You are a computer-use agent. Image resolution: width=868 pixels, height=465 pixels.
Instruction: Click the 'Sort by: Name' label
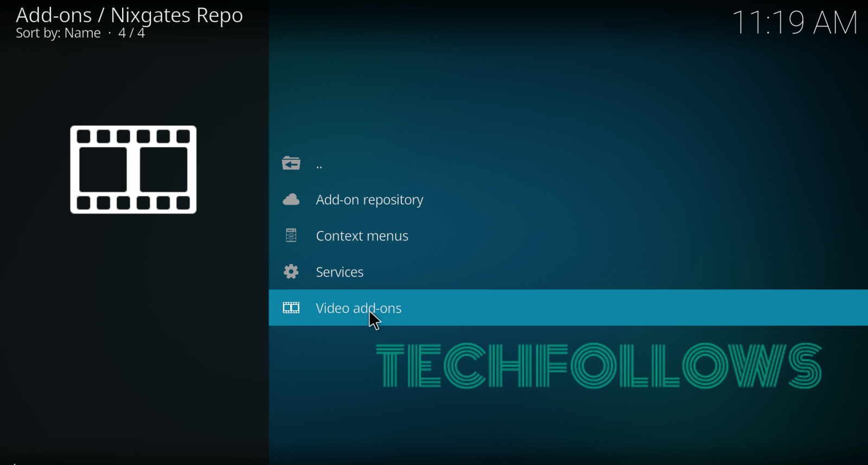(58, 33)
